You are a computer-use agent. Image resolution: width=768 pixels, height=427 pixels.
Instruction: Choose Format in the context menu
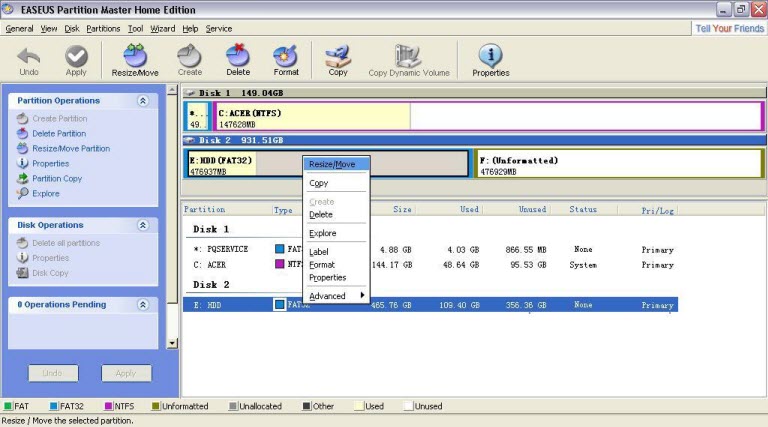[336, 264]
